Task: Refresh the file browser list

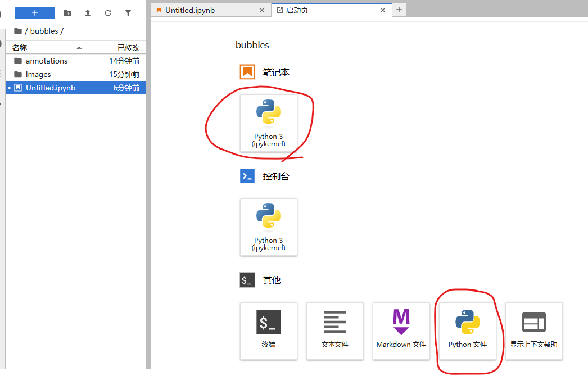Action: click(108, 13)
